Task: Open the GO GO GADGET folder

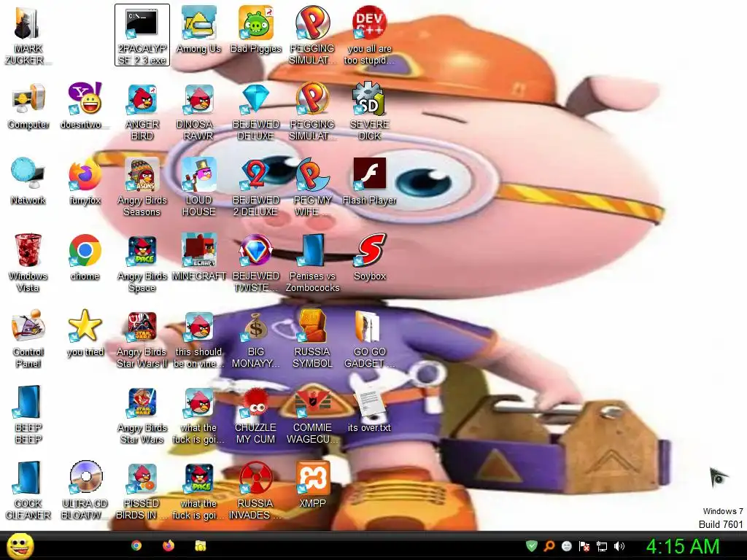Action: 369,338
